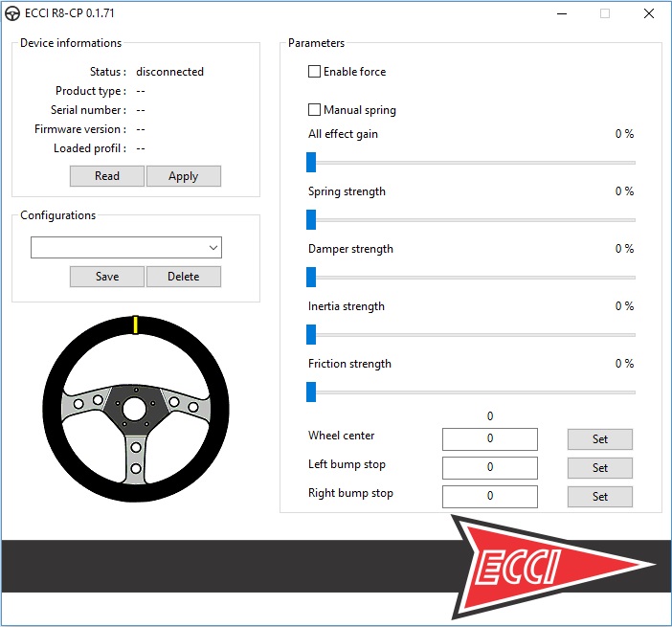This screenshot has width=672, height=627.
Task: Click the All effect gain slider handle
Action: (x=311, y=162)
